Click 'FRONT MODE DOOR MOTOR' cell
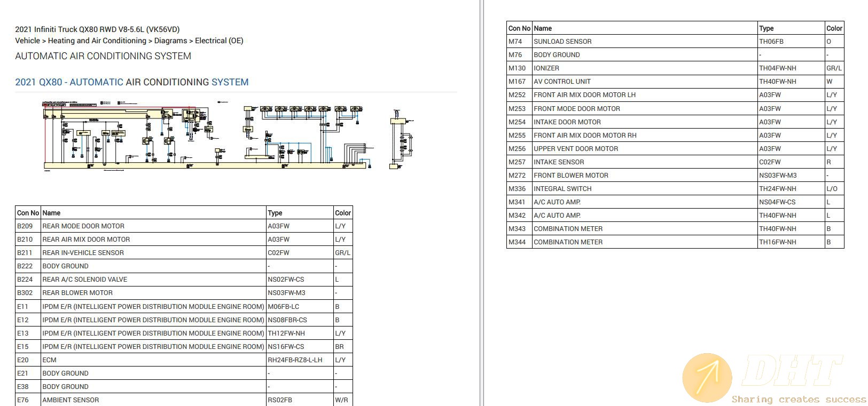Screen dimensions: 868x406 [645, 108]
